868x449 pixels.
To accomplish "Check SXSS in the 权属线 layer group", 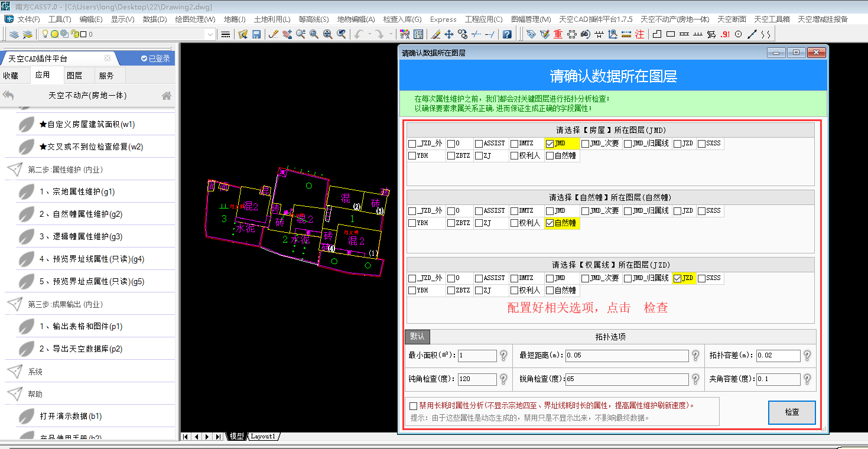I will coord(701,278).
